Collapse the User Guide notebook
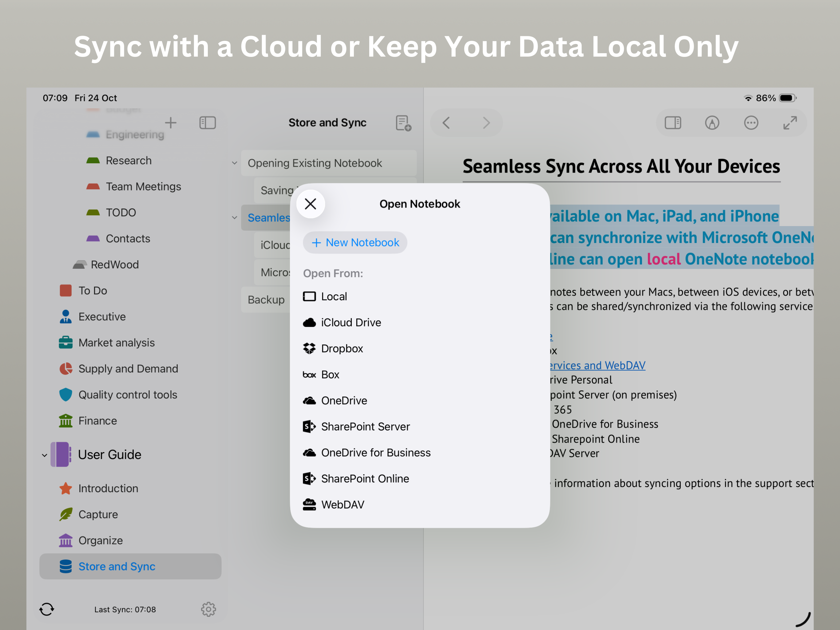The height and width of the screenshot is (630, 840). coord(45,455)
